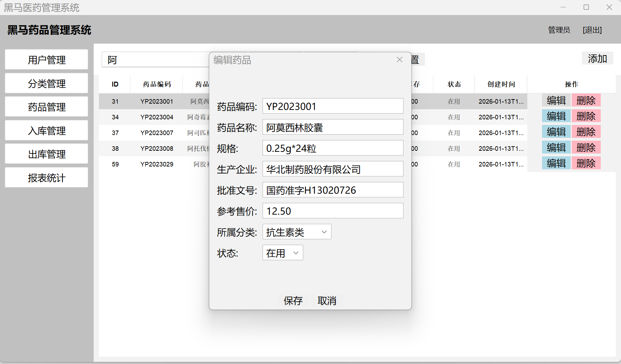
Task: Expand the 所属分类 dropdown
Action: tap(297, 232)
